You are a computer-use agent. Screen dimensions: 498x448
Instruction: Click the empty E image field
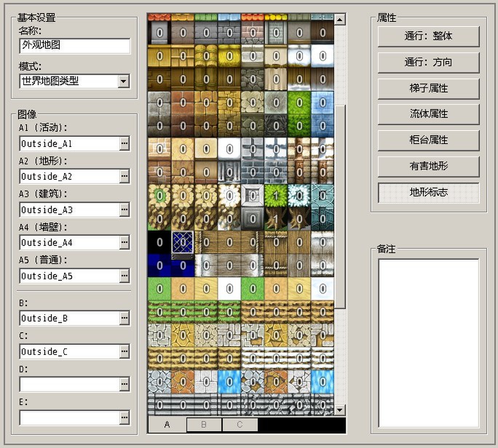70,418
